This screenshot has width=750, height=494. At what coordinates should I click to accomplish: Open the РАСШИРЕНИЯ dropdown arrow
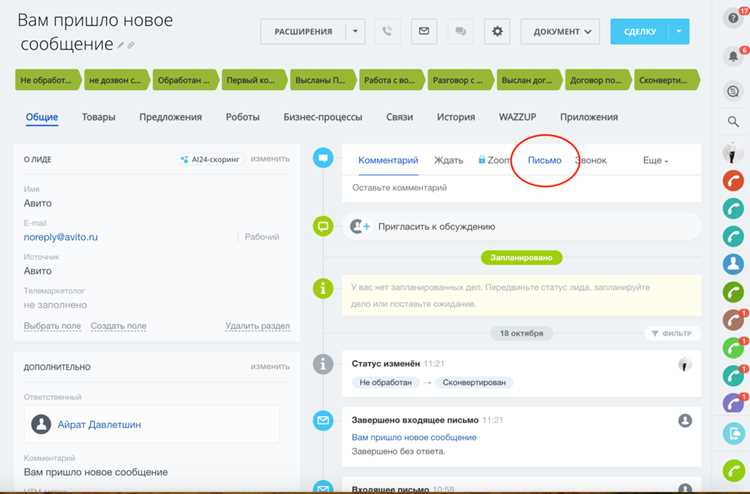point(355,32)
